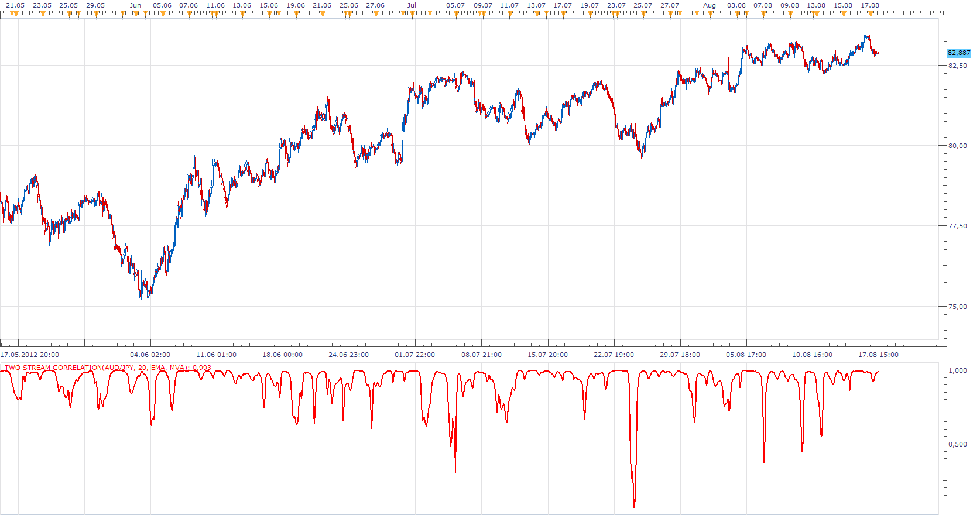Click the orange marker below 17.08
This screenshot has height=515, width=980.
pos(871,14)
